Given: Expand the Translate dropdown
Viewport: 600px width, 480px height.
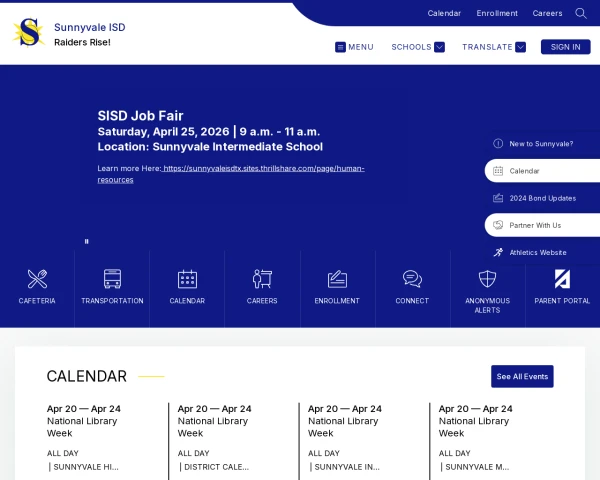Looking at the screenshot, I should (494, 47).
